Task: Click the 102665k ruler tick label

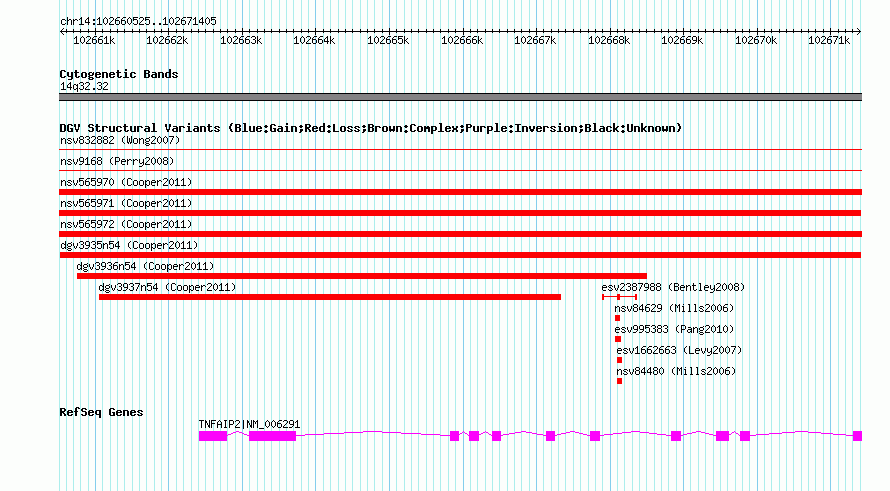Action: pyautogui.click(x=388, y=40)
